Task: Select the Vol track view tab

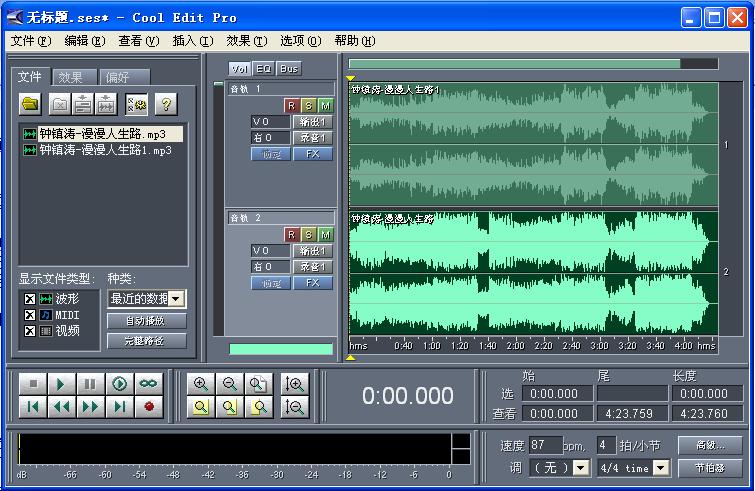Action: click(x=239, y=69)
